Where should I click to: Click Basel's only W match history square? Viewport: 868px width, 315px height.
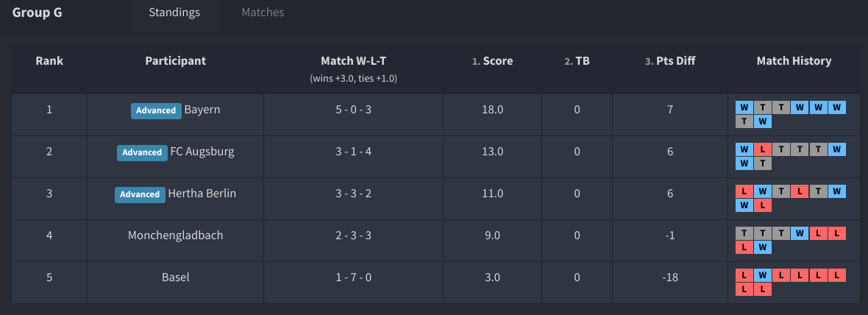point(763,275)
